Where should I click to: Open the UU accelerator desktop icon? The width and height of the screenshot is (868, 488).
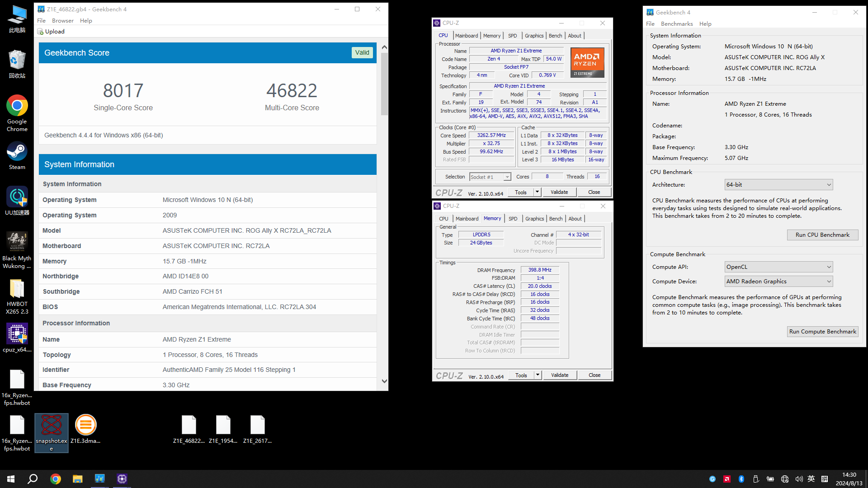coord(17,201)
